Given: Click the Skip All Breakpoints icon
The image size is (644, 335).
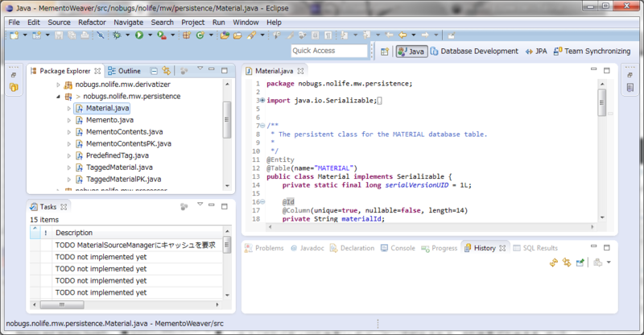Looking at the screenshot, I should pos(100,35).
